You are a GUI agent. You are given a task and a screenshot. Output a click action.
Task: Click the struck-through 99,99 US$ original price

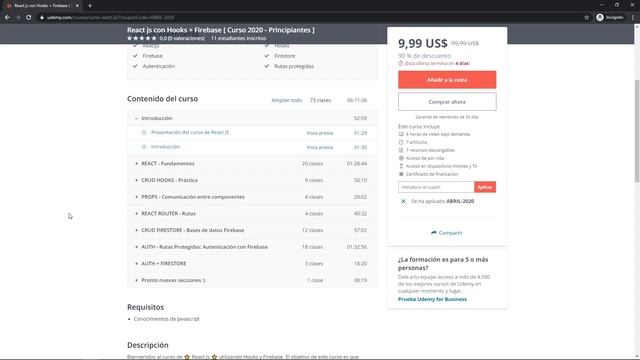tap(465, 43)
